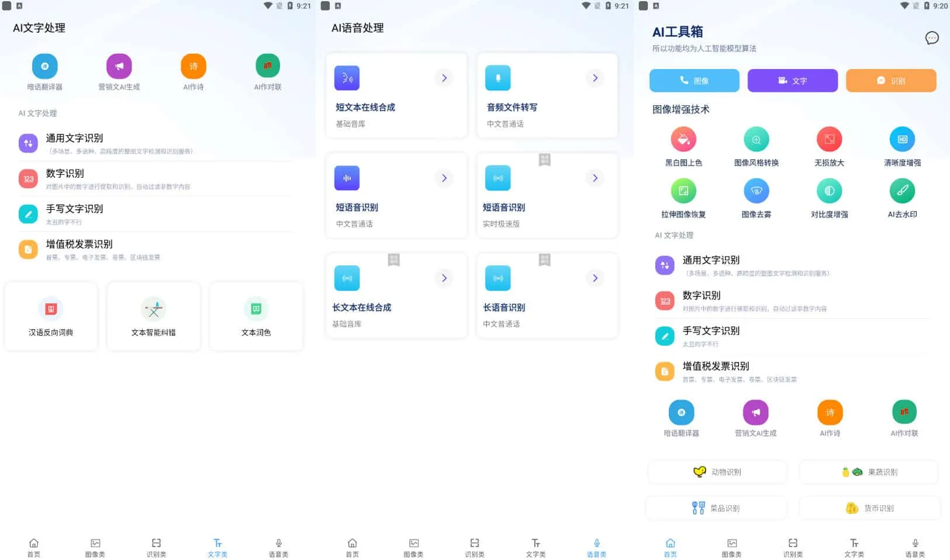Select the AI去水印 tool
The image size is (950, 560).
pyautogui.click(x=901, y=196)
